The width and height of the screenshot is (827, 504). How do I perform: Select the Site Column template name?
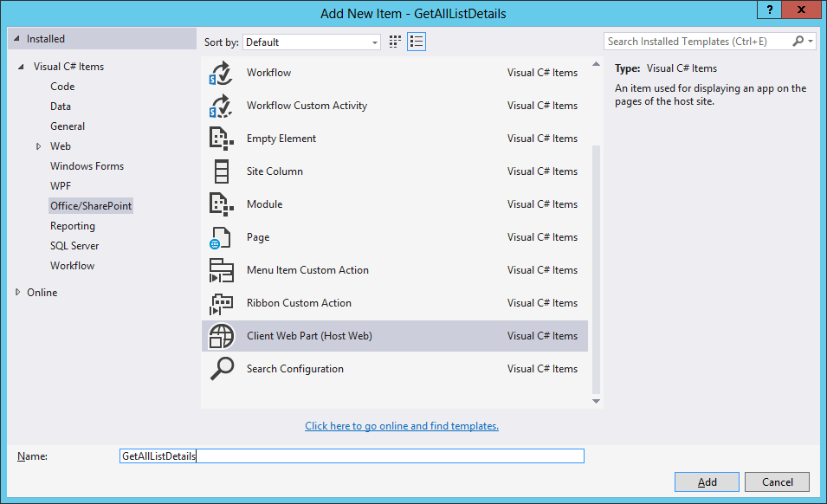pyautogui.click(x=275, y=171)
